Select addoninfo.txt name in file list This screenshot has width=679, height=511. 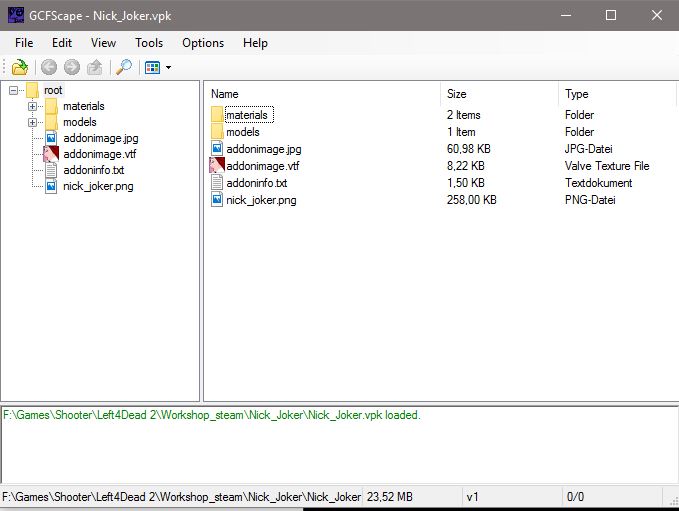pyautogui.click(x=257, y=183)
